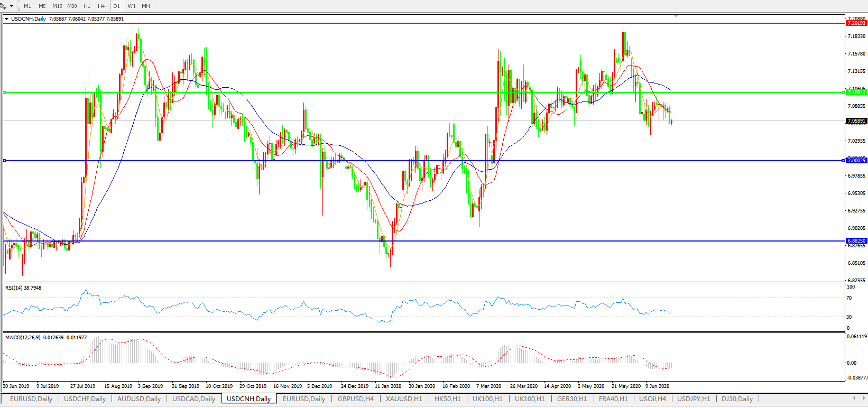Viewport: 868px width, 408px height.
Task: Open the XAUUSD,H1 chart tab
Action: (x=404, y=399)
